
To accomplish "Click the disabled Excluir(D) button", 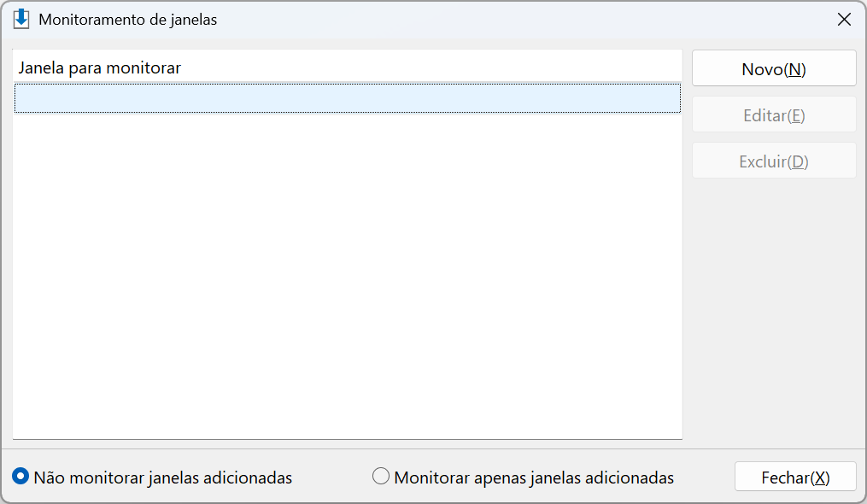I will pyautogui.click(x=774, y=161).
